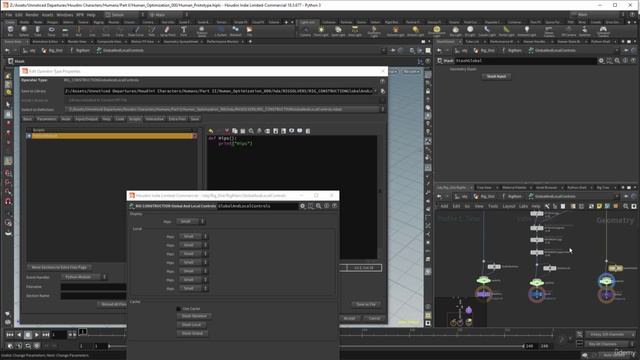The width and height of the screenshot is (640, 360).
Task: Select the Tube shelf tool
Action: tap(38, 31)
